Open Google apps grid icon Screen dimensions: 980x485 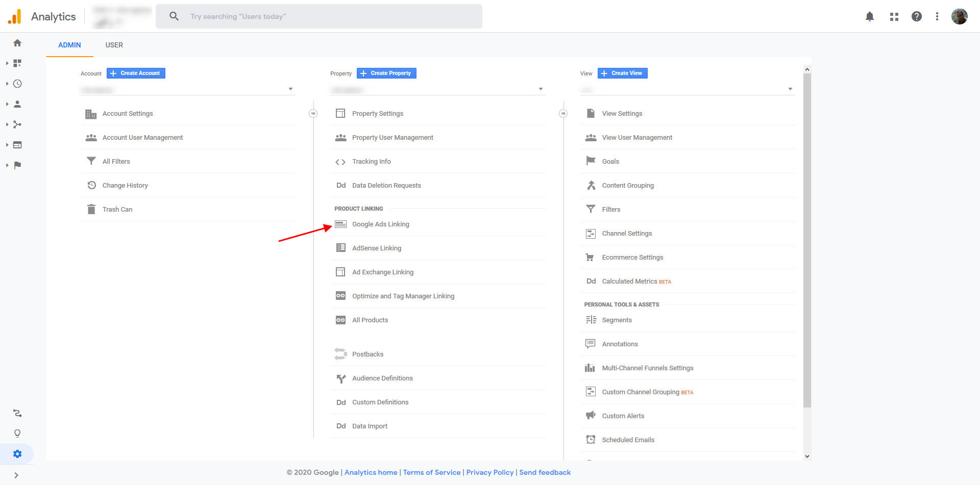894,16
